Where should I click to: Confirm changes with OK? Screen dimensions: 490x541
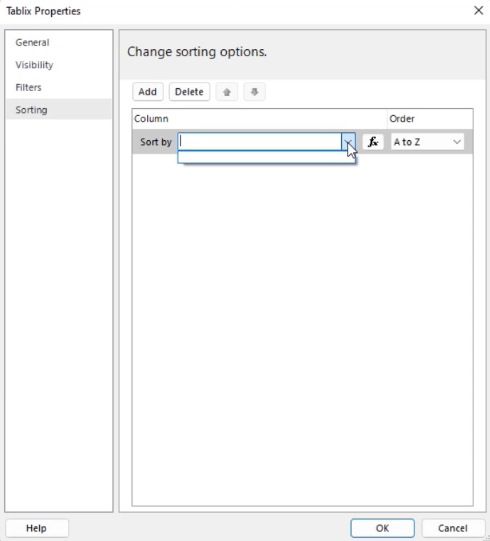pyautogui.click(x=382, y=528)
